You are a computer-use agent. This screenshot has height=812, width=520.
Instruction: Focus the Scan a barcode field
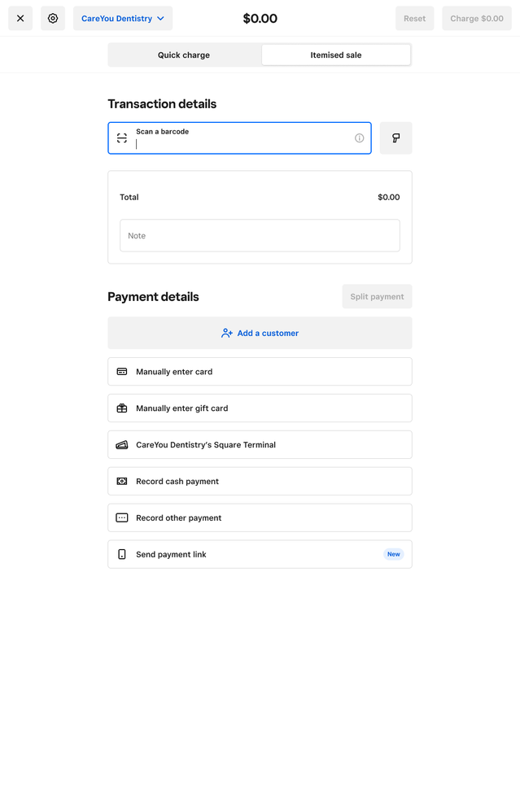tap(240, 143)
